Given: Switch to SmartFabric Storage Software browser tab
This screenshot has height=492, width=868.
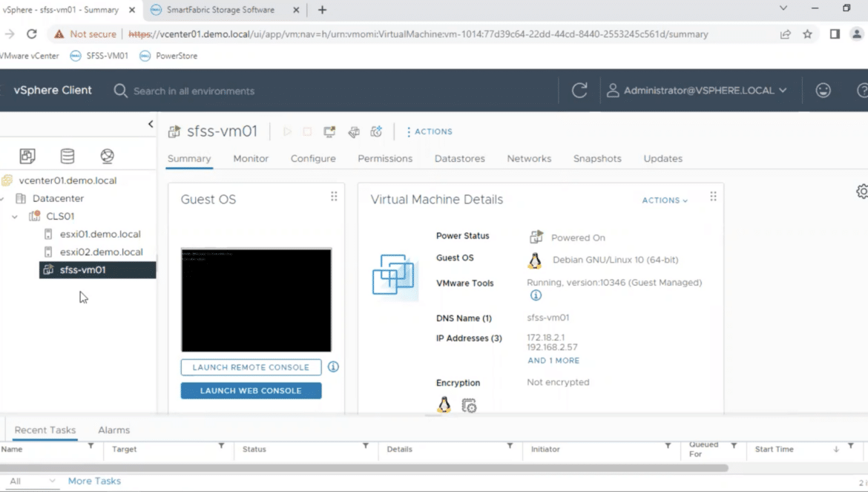Looking at the screenshot, I should point(220,10).
